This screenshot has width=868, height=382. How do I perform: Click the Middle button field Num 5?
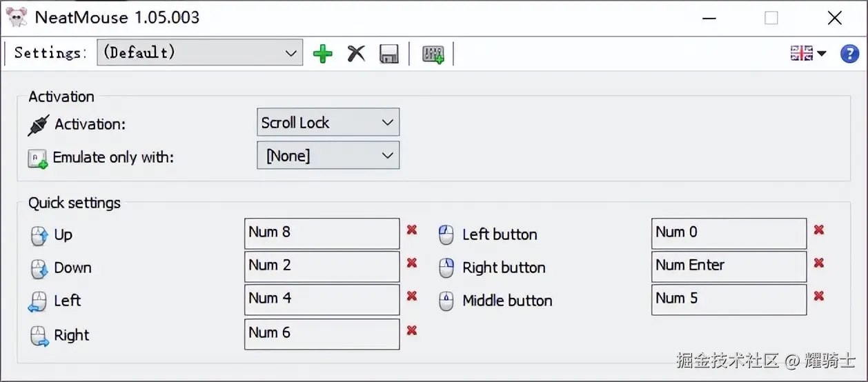[x=729, y=299]
